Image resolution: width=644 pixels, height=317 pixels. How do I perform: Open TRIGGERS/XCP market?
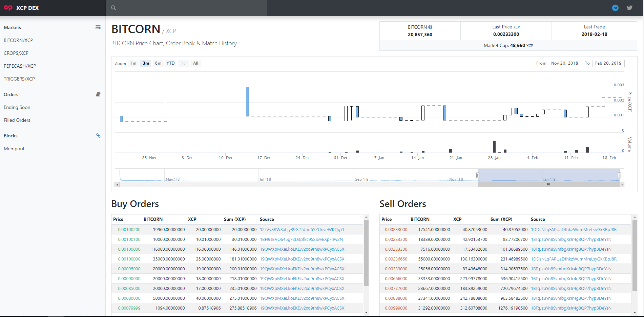19,79
